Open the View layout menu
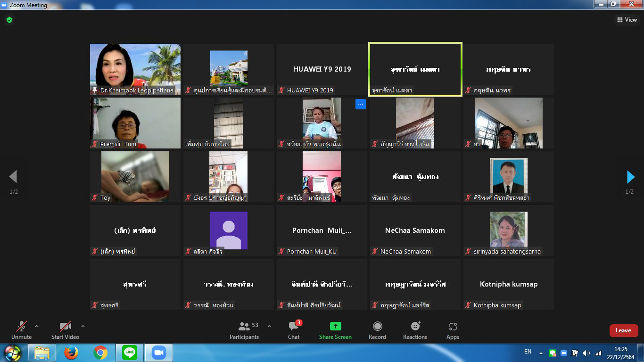 627,20
